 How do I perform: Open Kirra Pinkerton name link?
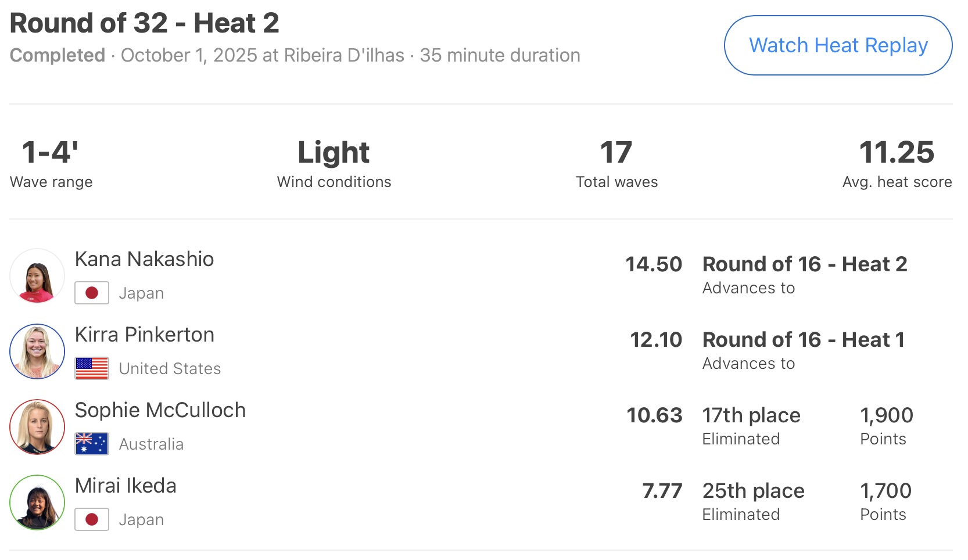coord(145,335)
